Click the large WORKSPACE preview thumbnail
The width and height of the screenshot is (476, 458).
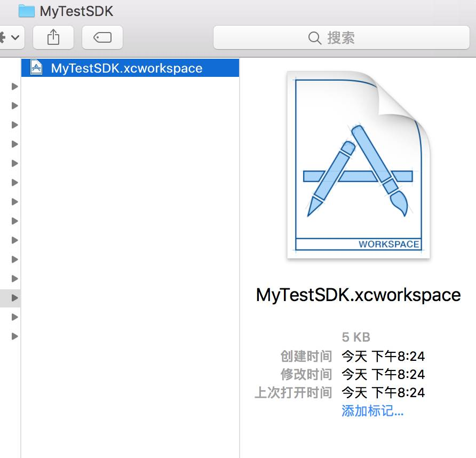(x=359, y=164)
